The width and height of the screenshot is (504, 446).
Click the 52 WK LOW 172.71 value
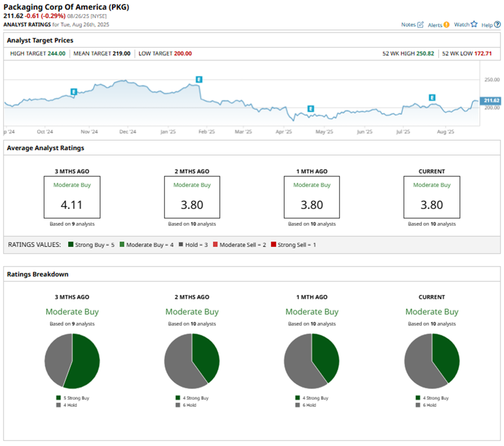coord(483,54)
